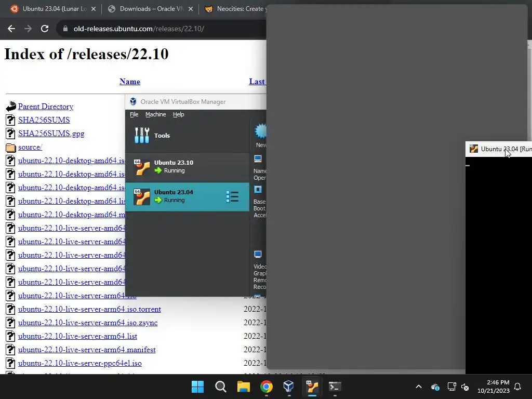Go back in Chrome browser
This screenshot has width=532, height=399.
tap(11, 29)
